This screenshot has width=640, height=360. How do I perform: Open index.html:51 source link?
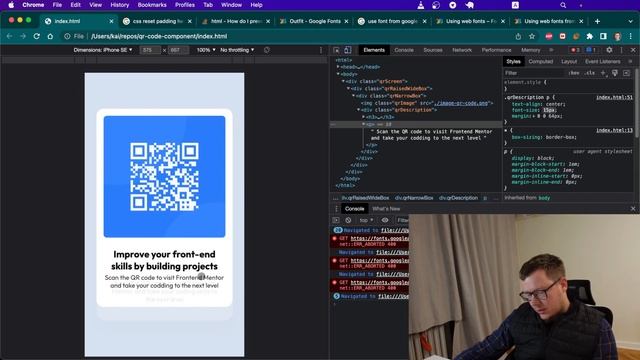(614, 98)
